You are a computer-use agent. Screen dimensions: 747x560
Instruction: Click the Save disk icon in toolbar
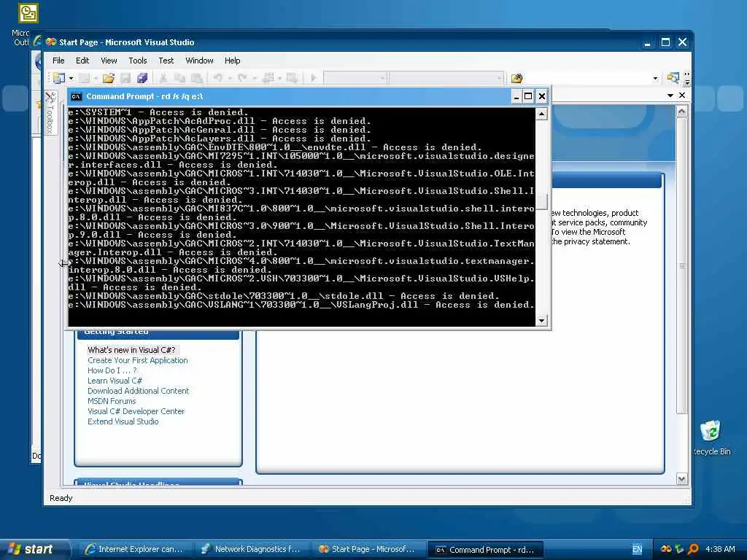point(125,78)
